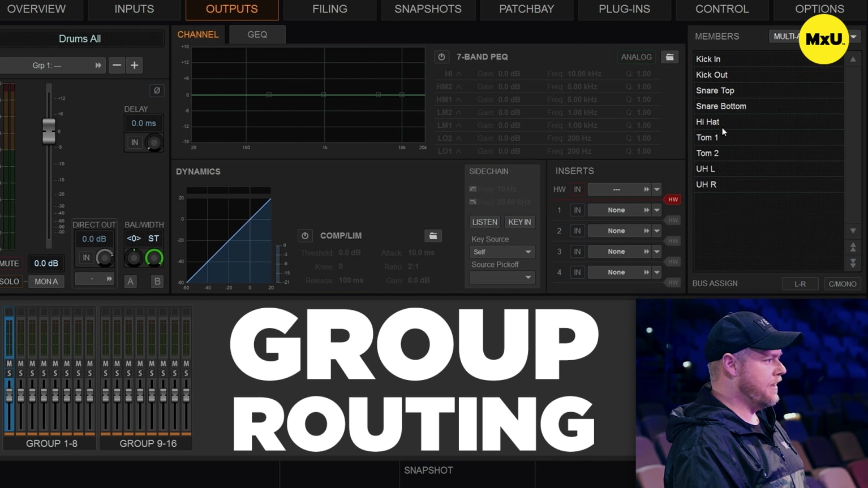Toggle power on the 7-Band PEQ
The width and height of the screenshot is (868, 488).
[441, 57]
